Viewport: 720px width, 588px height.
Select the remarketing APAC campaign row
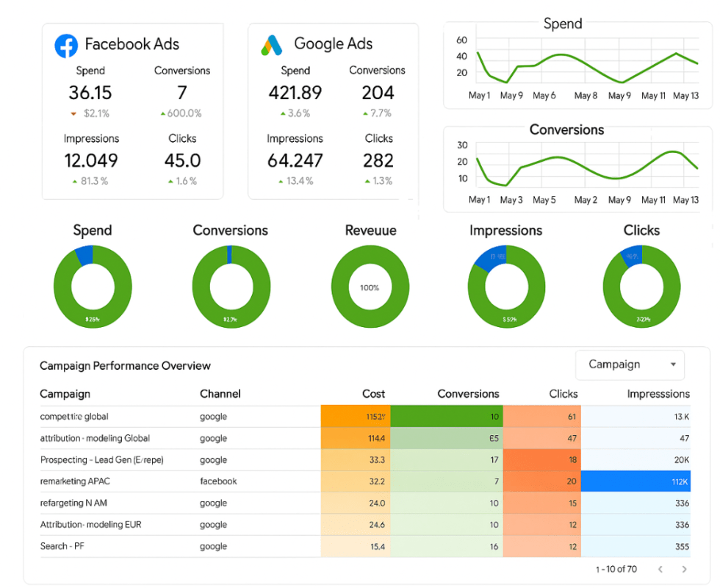365,481
